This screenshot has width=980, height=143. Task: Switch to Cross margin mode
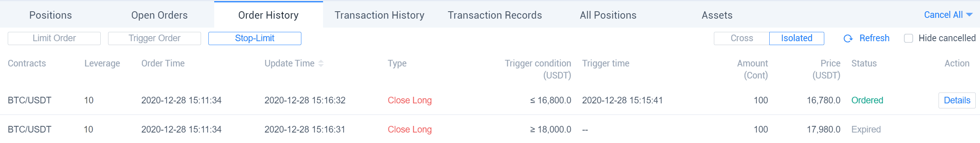click(x=741, y=38)
